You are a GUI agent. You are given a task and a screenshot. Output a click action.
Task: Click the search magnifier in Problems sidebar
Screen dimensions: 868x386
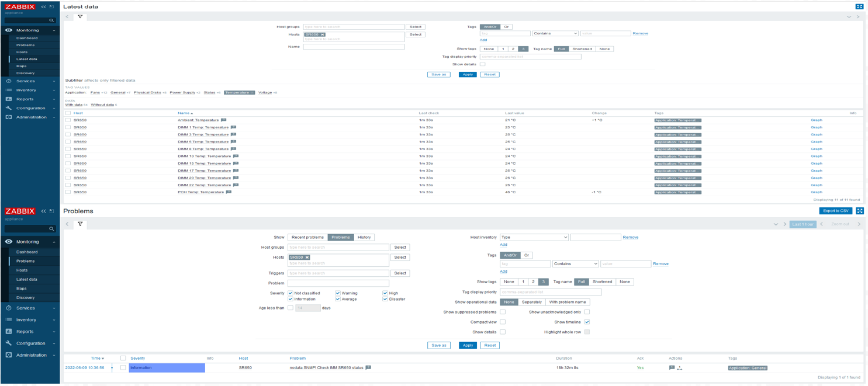click(x=51, y=229)
